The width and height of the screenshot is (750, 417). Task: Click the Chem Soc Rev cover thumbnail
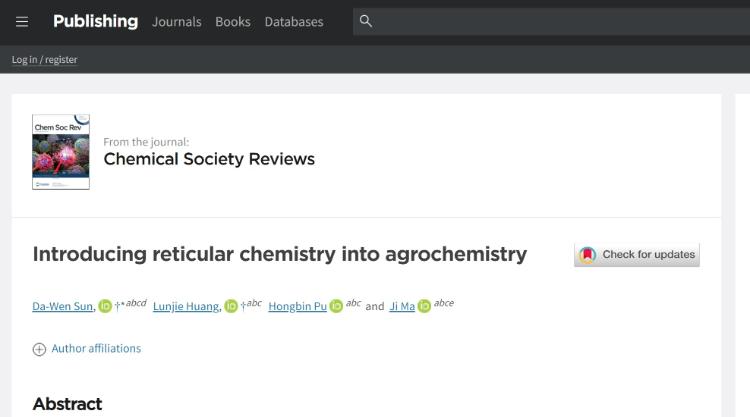coord(60,152)
